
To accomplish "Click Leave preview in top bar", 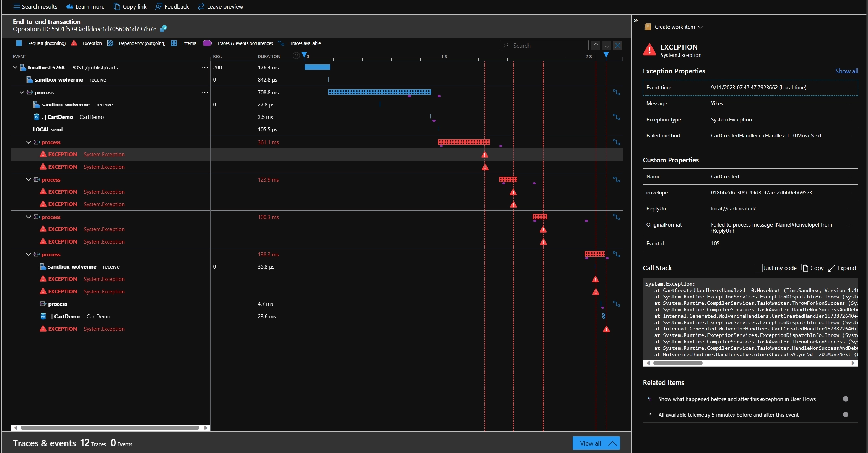I will click(x=220, y=6).
